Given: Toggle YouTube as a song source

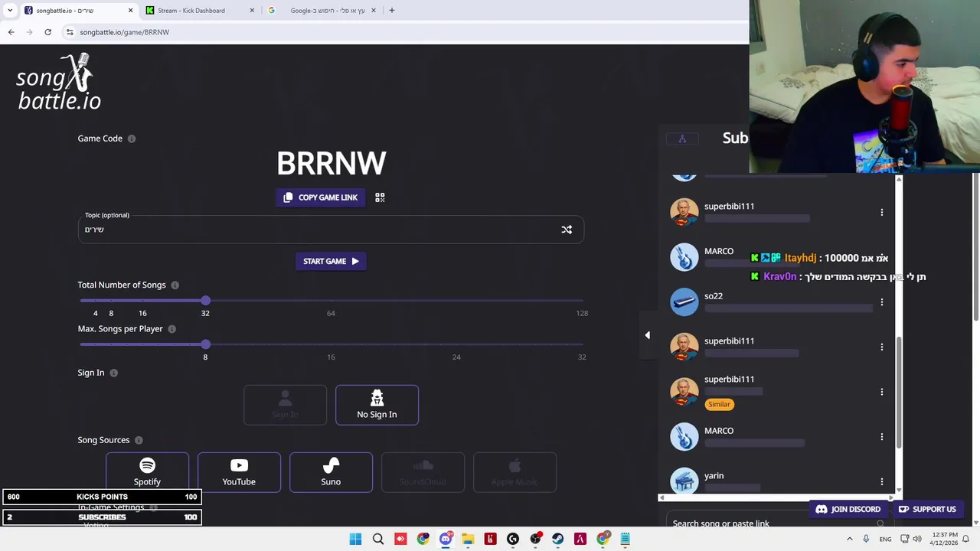Looking at the screenshot, I should 239,472.
